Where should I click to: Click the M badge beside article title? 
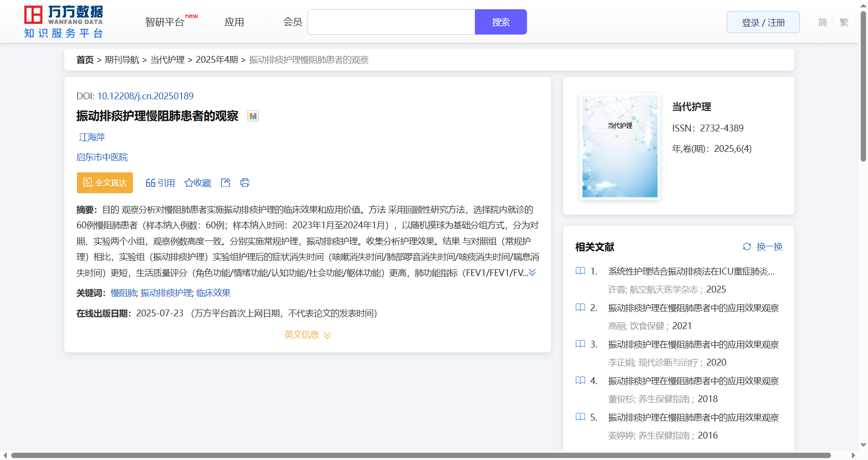pyautogui.click(x=253, y=116)
